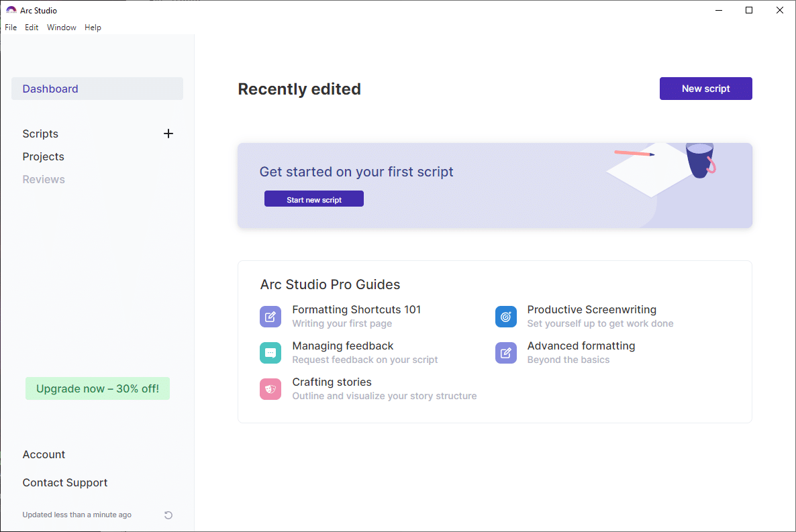Navigate to Reviews
Viewport: 796px width, 532px height.
pos(43,179)
